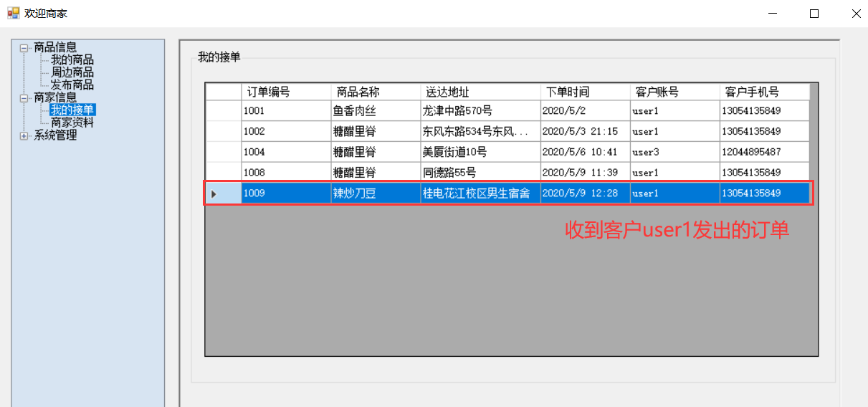
Task: Expand the 系统管理 tree node
Action: [x=24, y=135]
